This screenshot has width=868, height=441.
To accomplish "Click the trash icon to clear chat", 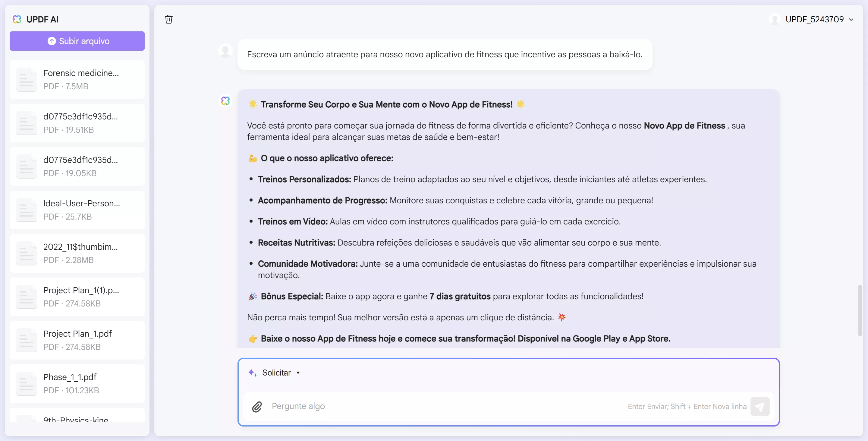I will tap(169, 19).
